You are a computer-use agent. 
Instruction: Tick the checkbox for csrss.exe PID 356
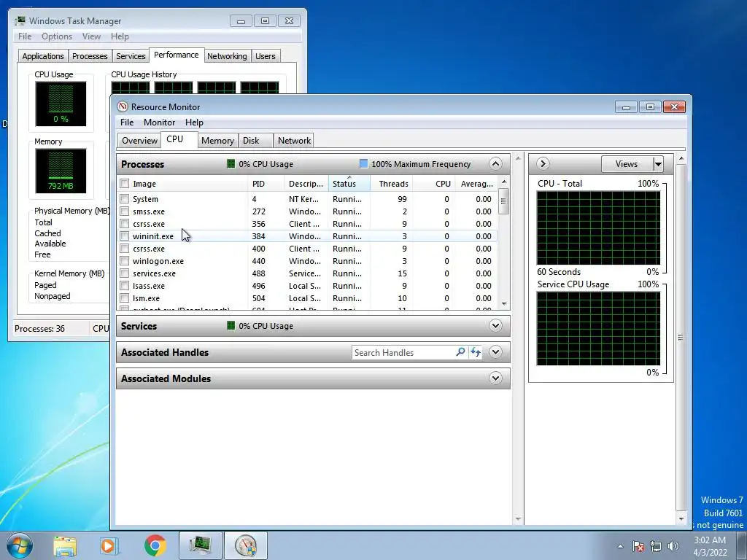(x=124, y=224)
